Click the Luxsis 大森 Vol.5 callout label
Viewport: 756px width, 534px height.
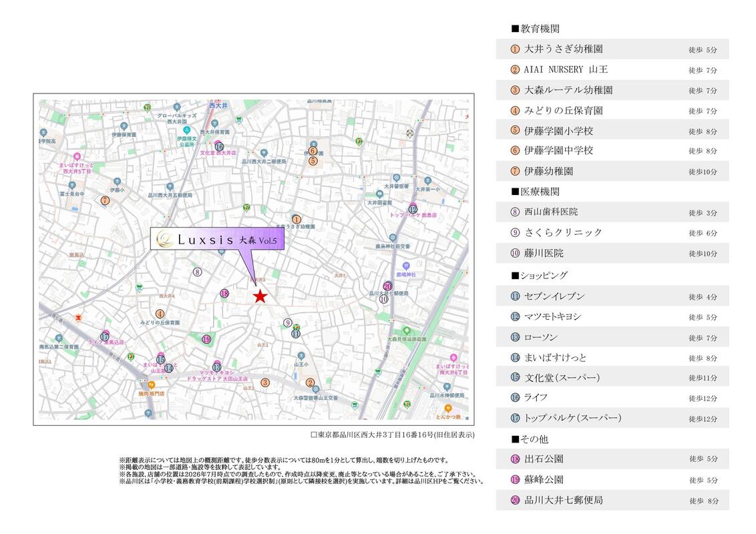click(x=217, y=239)
